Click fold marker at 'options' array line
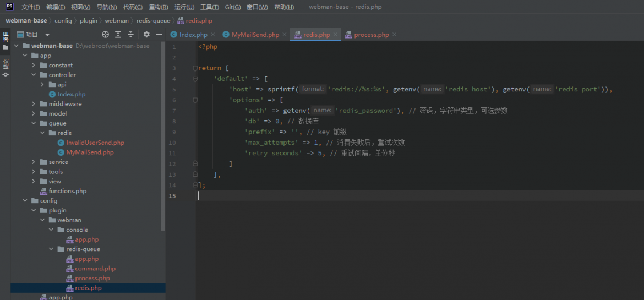This screenshot has width=644, height=300. click(x=195, y=100)
